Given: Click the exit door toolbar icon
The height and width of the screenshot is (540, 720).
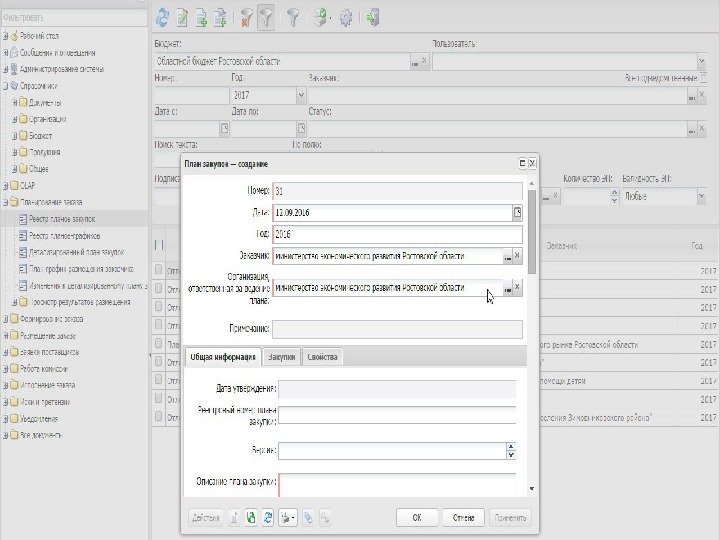Looking at the screenshot, I should [x=372, y=17].
